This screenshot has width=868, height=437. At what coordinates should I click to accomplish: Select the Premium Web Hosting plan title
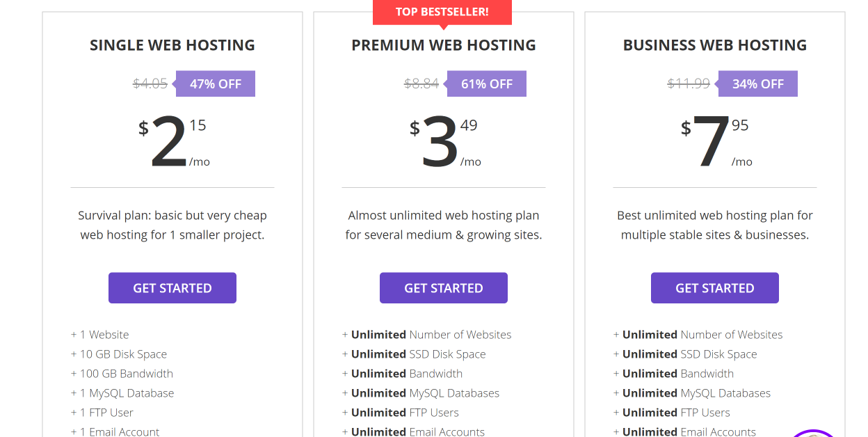443,45
